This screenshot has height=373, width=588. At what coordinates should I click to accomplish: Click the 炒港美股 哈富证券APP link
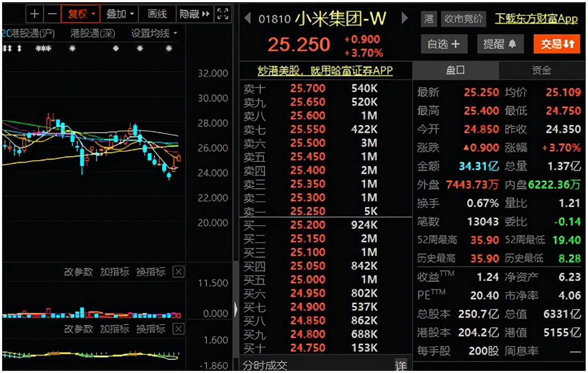(325, 71)
